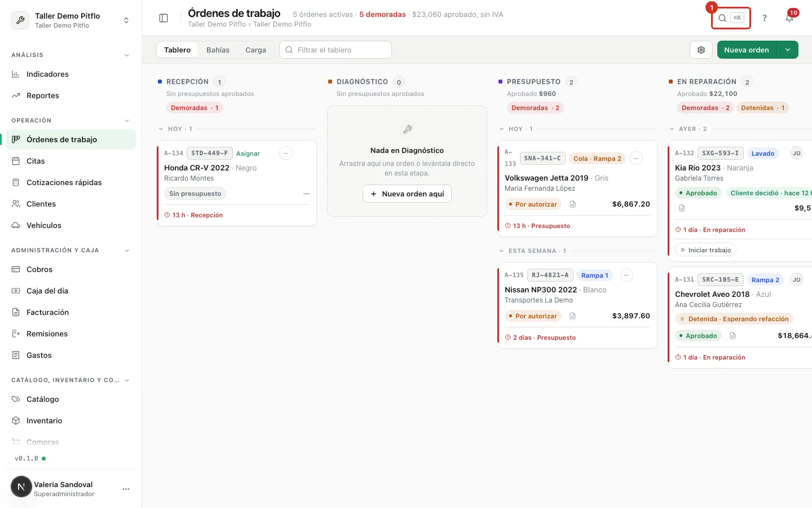Open the help question mark icon
This screenshot has height=508, width=812.
[x=765, y=18]
